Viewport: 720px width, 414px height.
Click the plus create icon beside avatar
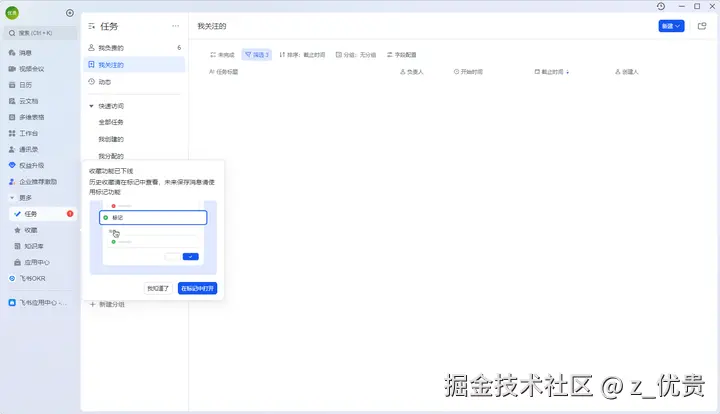pos(70,13)
